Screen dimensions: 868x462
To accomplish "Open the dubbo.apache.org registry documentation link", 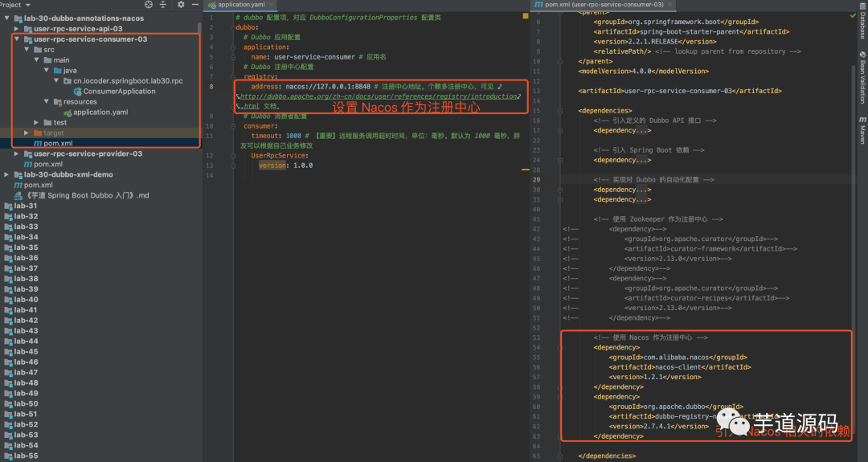I will [x=379, y=96].
